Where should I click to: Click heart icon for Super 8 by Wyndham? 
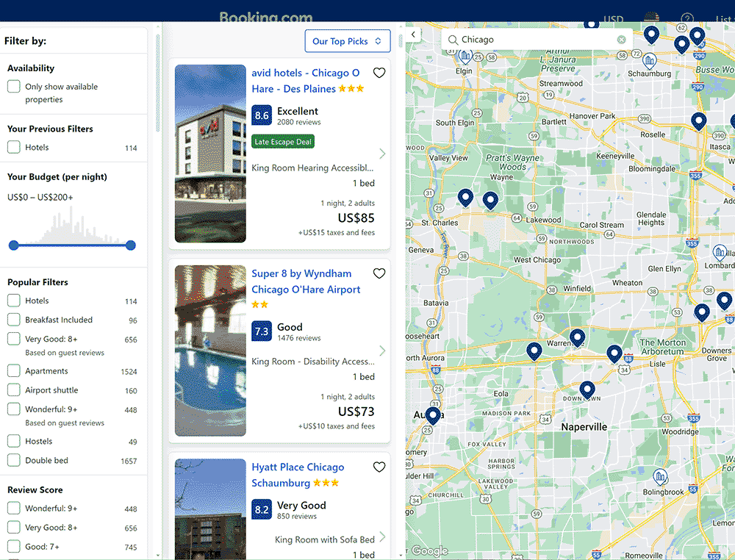pos(379,273)
